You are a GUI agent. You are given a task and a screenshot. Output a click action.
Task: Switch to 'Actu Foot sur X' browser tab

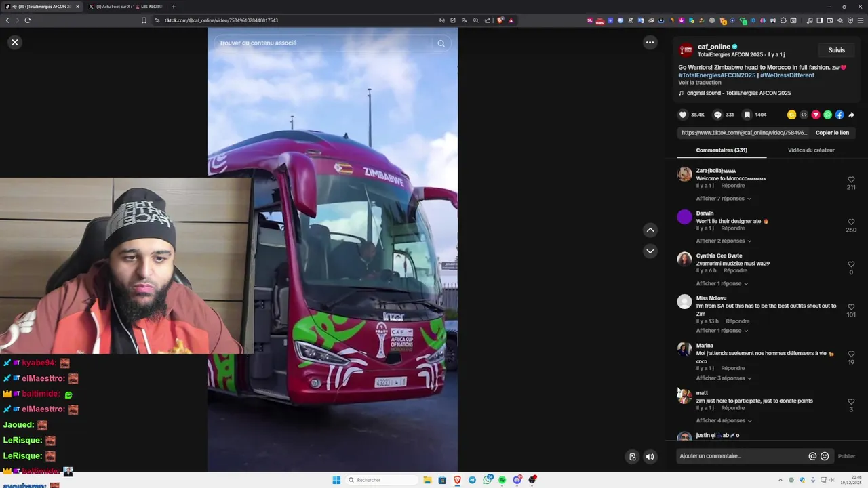(126, 7)
